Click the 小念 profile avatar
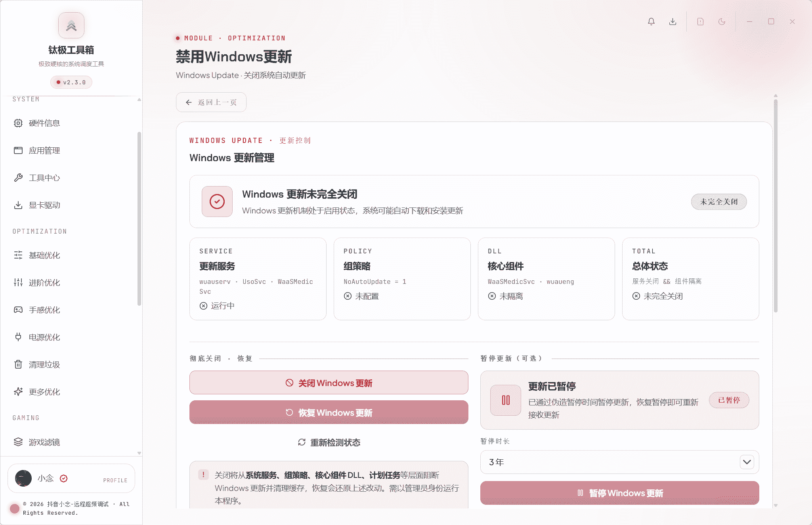The image size is (812, 525). (23, 478)
